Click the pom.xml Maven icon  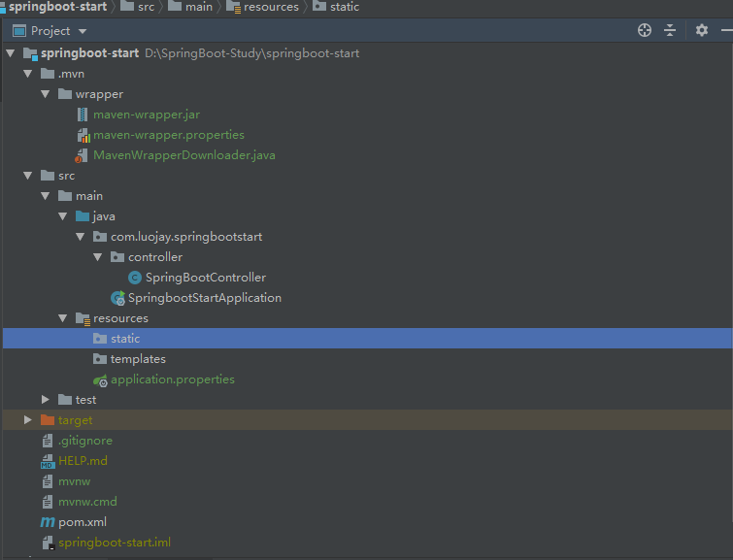click(48, 522)
